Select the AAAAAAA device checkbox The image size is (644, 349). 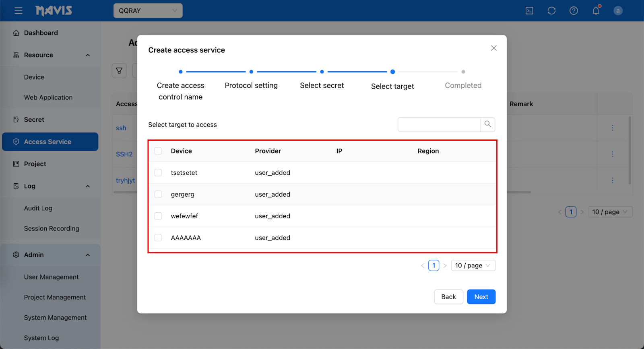click(158, 238)
